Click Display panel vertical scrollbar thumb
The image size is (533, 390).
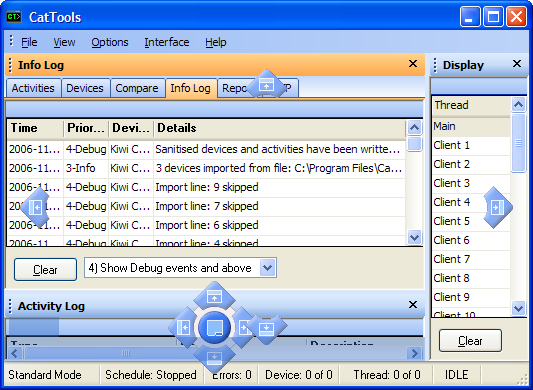[x=518, y=143]
